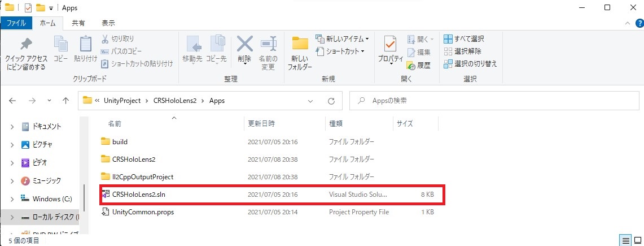Click History (履歴) ribbon command
This screenshot has width=644, height=246.
[419, 65]
